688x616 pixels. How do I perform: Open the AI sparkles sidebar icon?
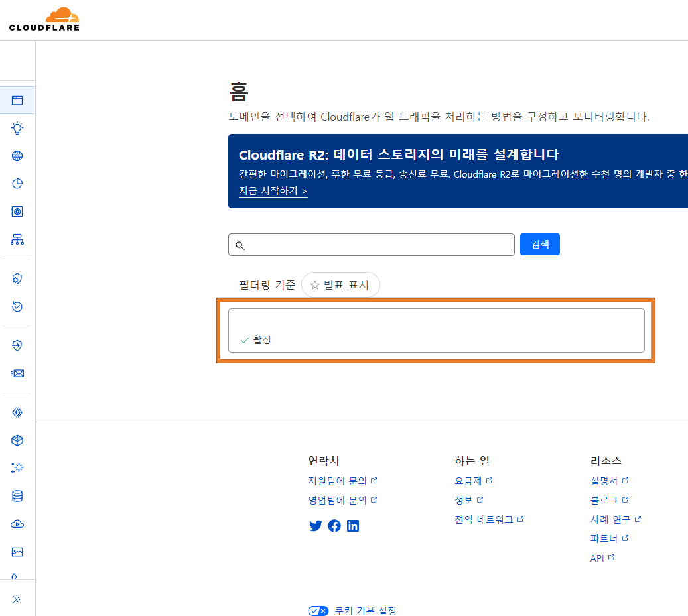17,468
